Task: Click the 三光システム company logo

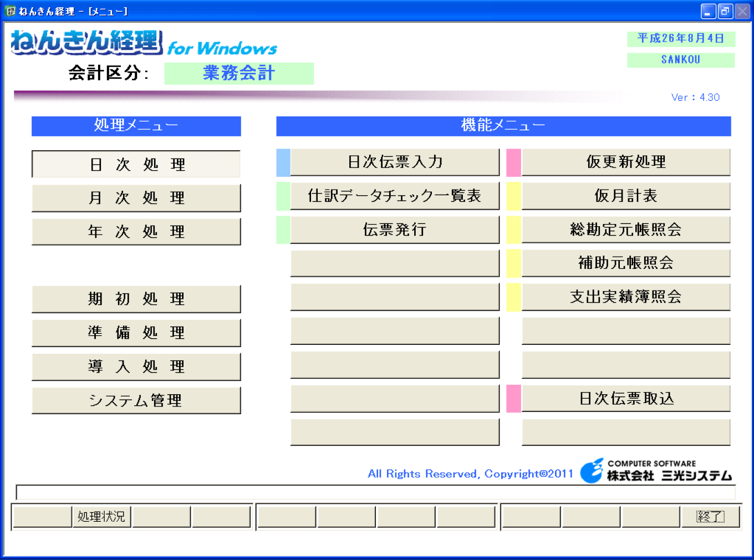Action: click(x=656, y=471)
